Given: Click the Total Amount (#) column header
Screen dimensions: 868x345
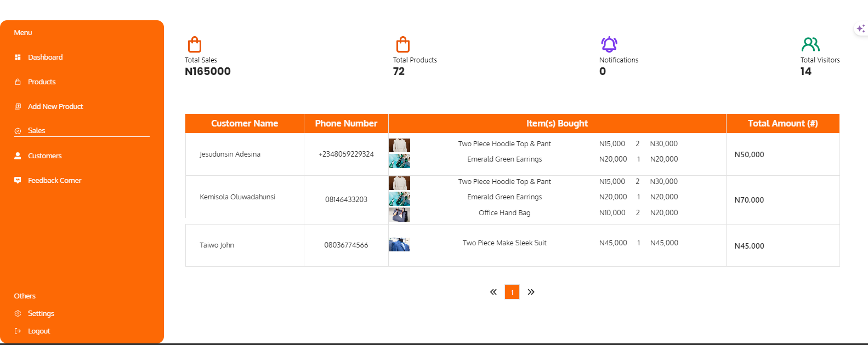Looking at the screenshot, I should [783, 123].
